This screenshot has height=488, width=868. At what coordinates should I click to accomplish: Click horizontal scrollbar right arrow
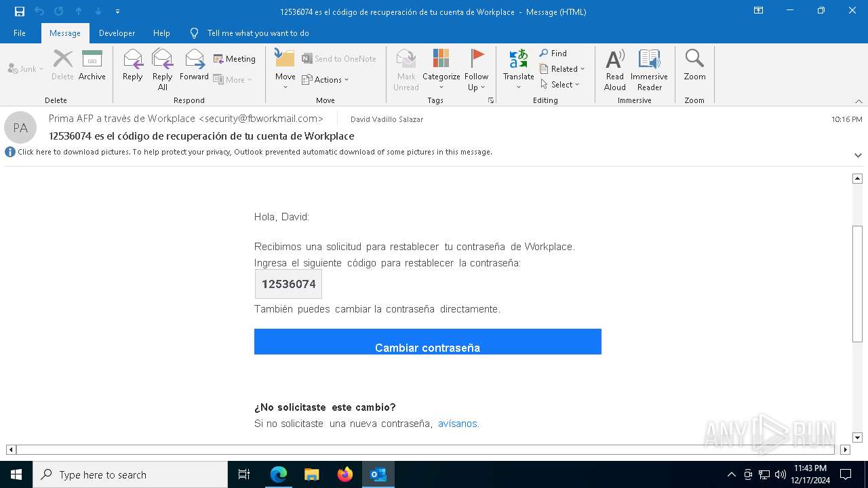(845, 449)
